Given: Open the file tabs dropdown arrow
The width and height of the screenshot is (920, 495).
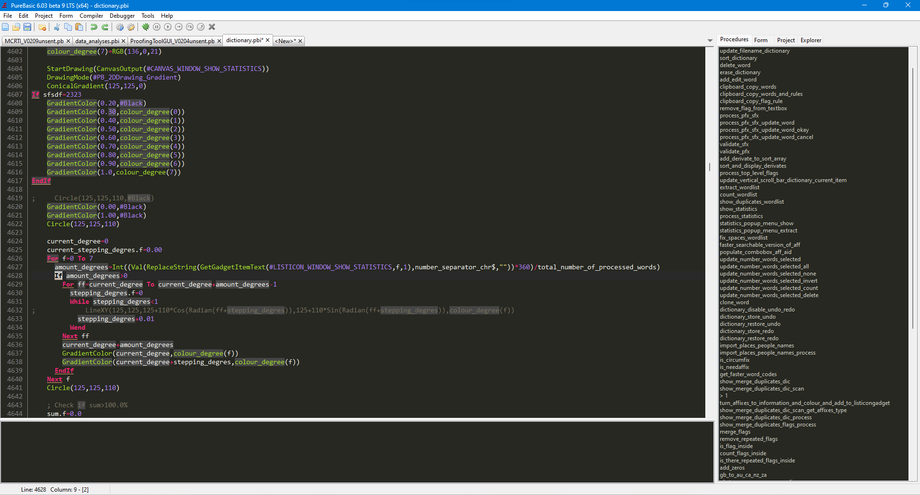Looking at the screenshot, I should pyautogui.click(x=710, y=40).
